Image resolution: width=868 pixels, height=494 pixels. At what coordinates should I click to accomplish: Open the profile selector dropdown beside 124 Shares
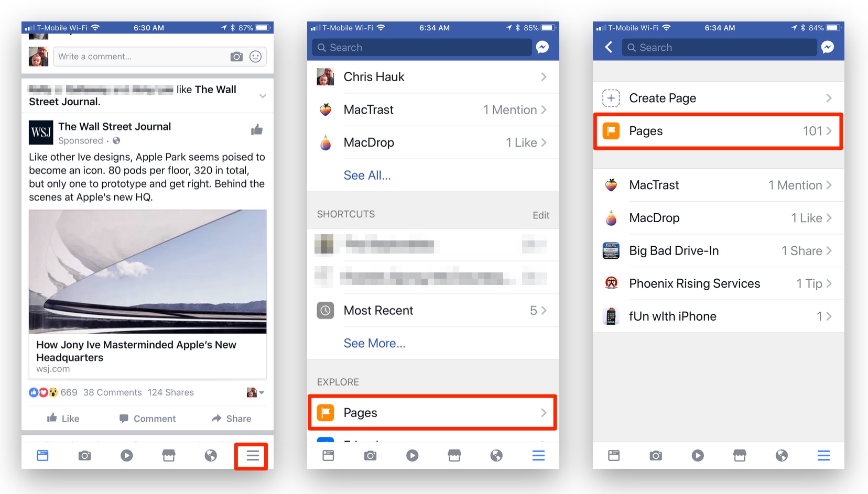click(x=255, y=392)
